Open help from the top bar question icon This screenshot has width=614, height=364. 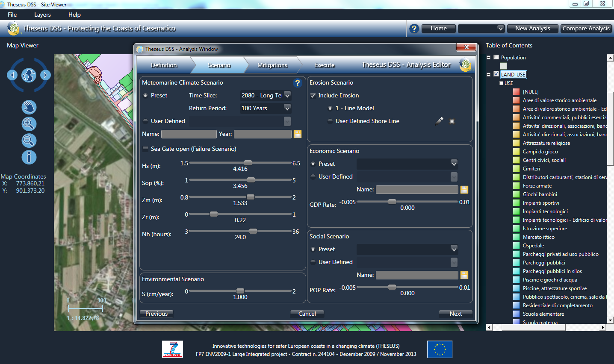coord(414,29)
